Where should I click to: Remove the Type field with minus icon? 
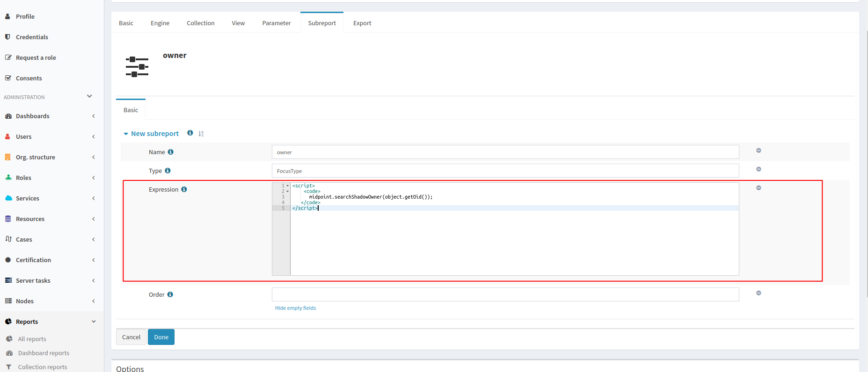point(759,169)
